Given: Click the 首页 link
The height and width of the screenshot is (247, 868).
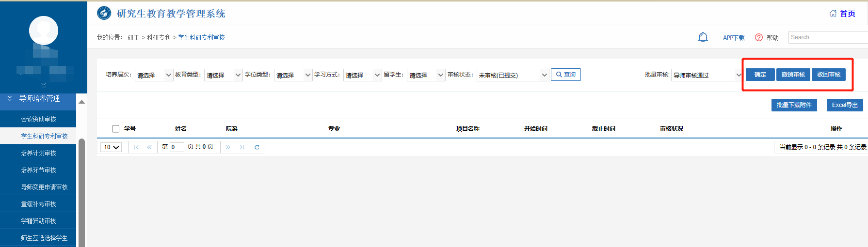Looking at the screenshot, I should (x=848, y=14).
